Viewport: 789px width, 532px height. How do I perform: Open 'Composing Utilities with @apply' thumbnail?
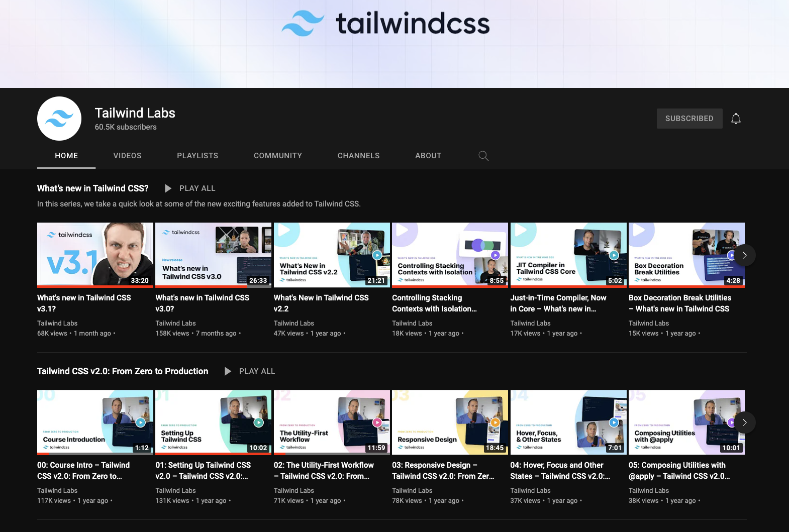[686, 422]
